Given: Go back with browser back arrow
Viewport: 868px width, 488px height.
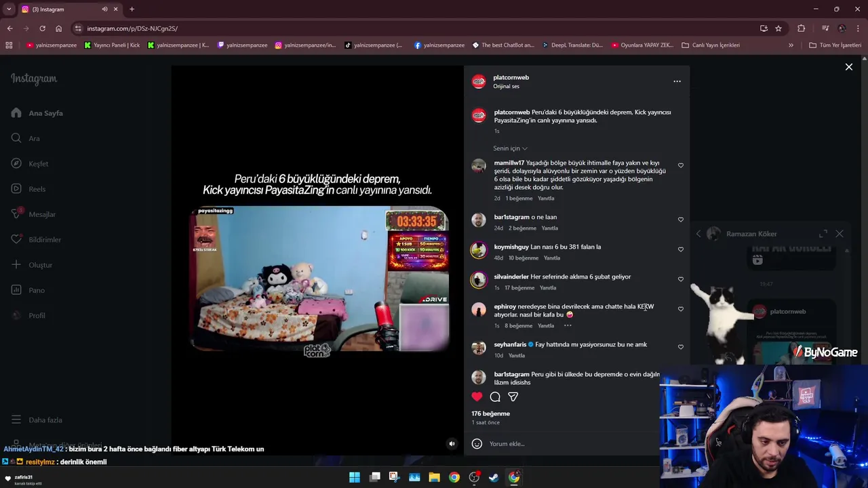Looking at the screenshot, I should point(9,28).
